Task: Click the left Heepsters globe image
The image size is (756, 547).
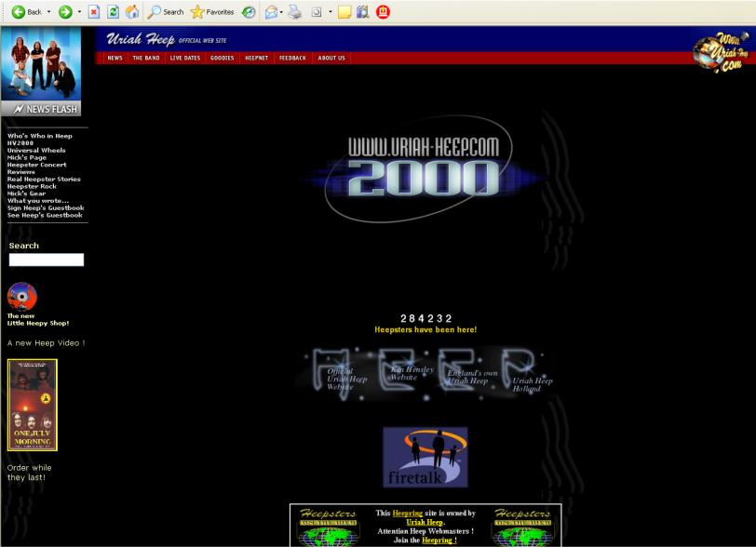Action: point(328,527)
